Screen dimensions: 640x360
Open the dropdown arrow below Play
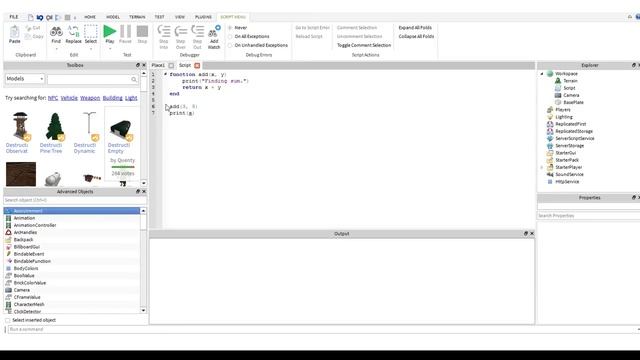(x=109, y=49)
